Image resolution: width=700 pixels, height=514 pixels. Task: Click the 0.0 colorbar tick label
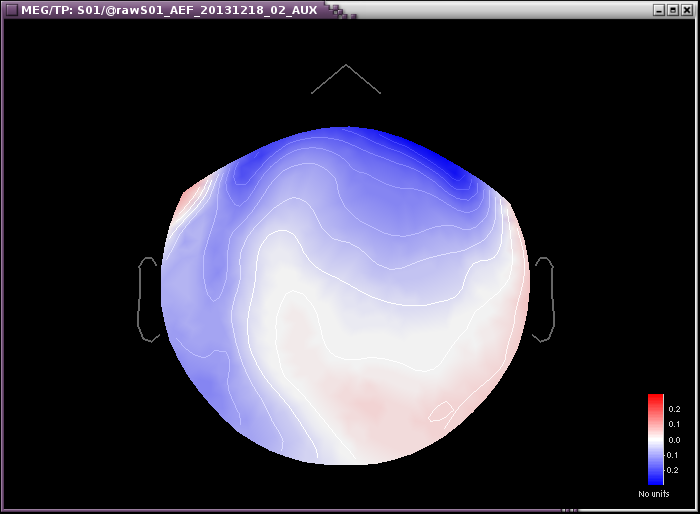tap(674, 440)
